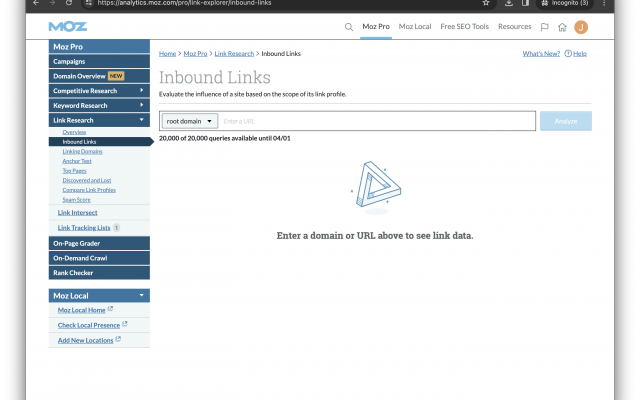Screen dimensions: 640x400
Task: Click the browser forward arrow
Action: click(x=52, y=3)
